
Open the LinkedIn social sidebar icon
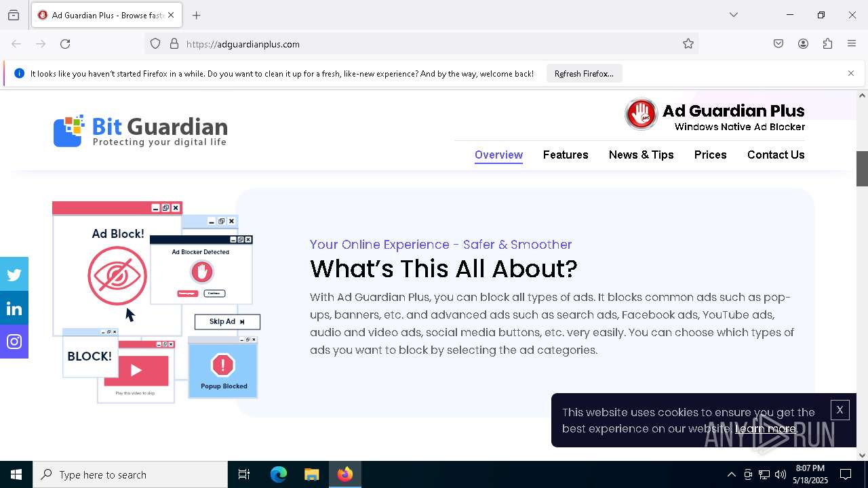(14, 308)
